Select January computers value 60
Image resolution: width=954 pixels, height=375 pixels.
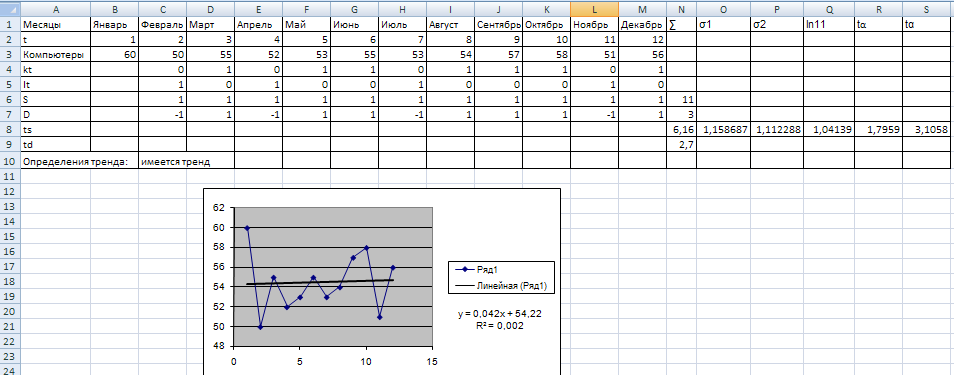(114, 54)
